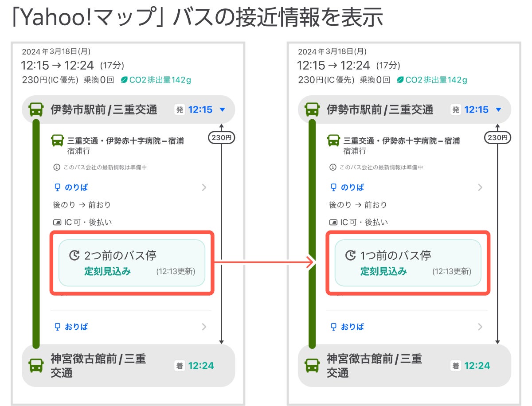Screen dimensions: 532x406
Task: Tap the 1つ前のバス停 approach info card
Action: pyautogui.click(x=408, y=263)
